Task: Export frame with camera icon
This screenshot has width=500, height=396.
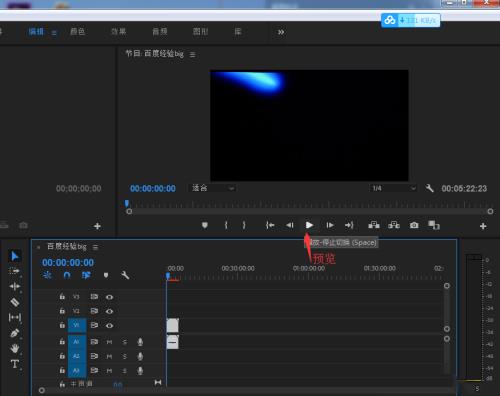Action: (414, 225)
